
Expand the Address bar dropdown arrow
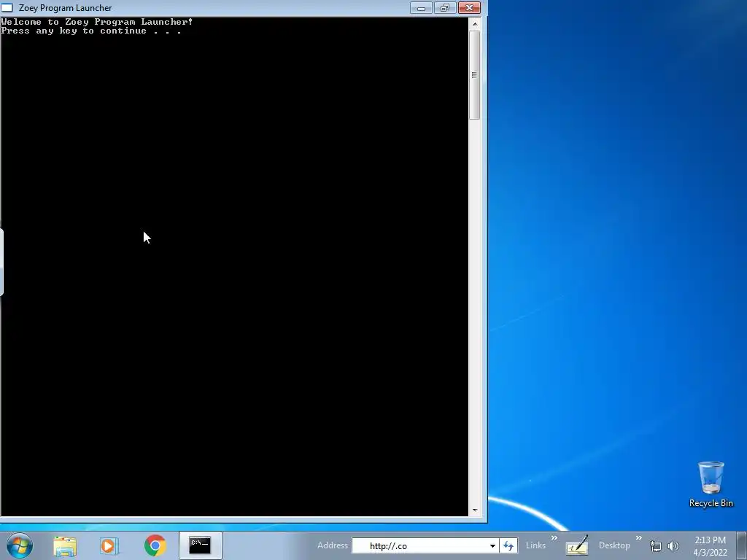click(x=492, y=545)
